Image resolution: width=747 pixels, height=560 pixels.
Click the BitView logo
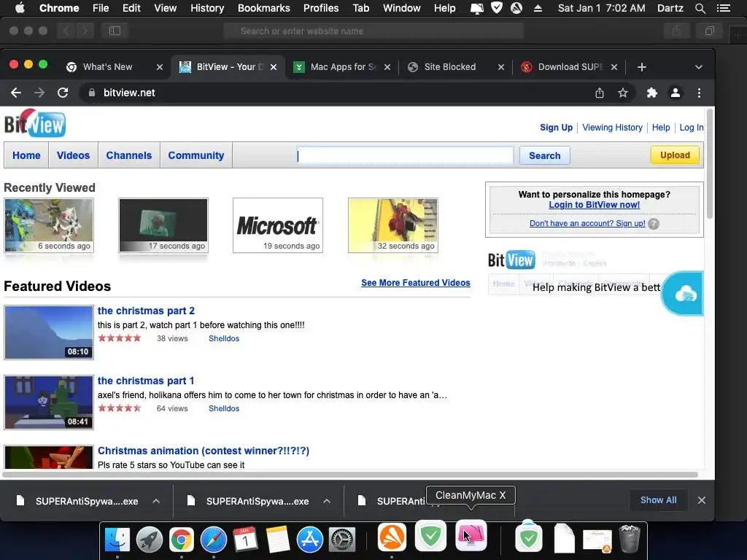[x=35, y=123]
